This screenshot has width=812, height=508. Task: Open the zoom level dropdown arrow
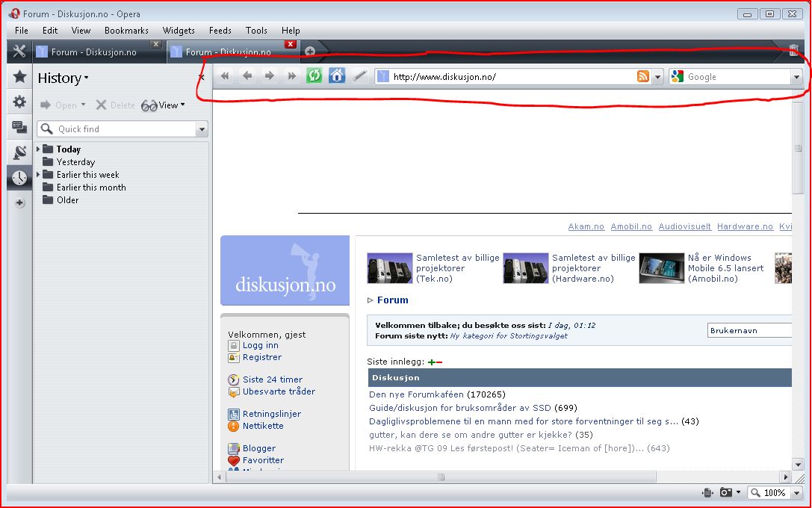pyautogui.click(x=797, y=493)
